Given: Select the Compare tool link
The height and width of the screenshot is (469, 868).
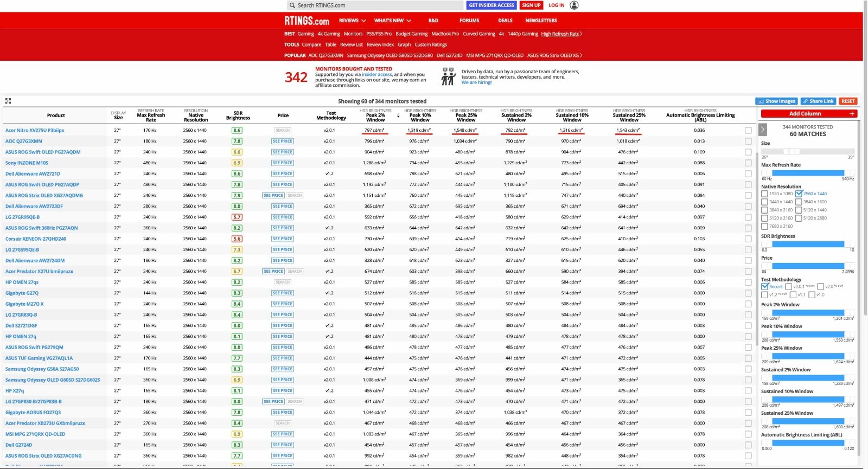Looking at the screenshot, I should point(311,44).
